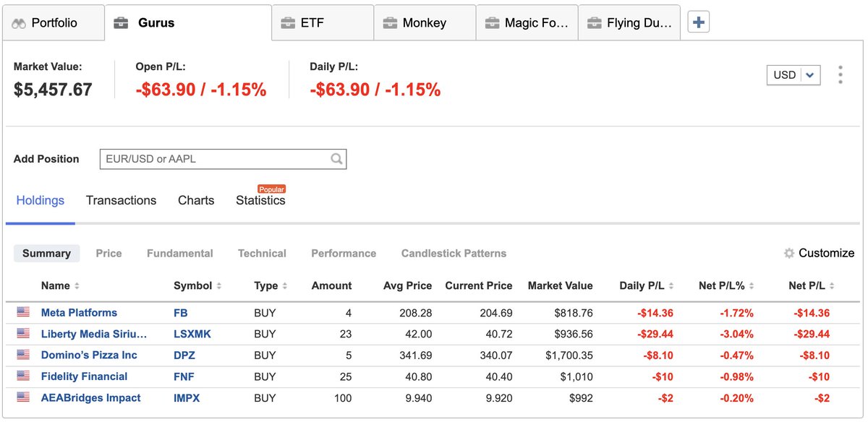Select the Gurus portfolio tab

pos(188,23)
